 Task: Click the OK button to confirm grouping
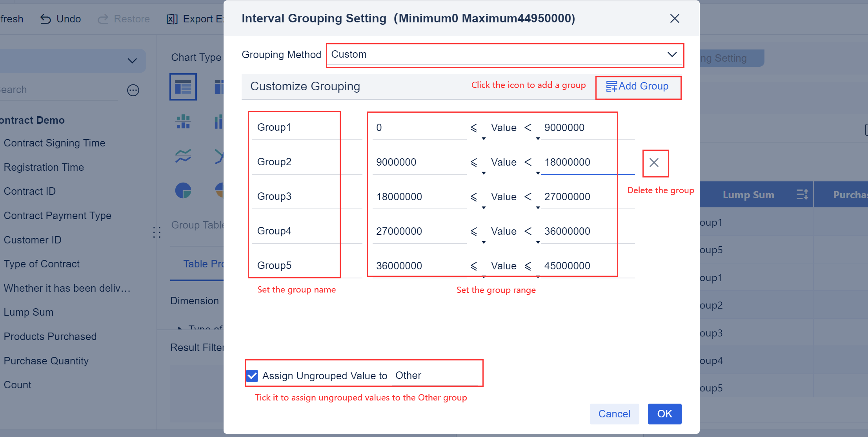664,414
